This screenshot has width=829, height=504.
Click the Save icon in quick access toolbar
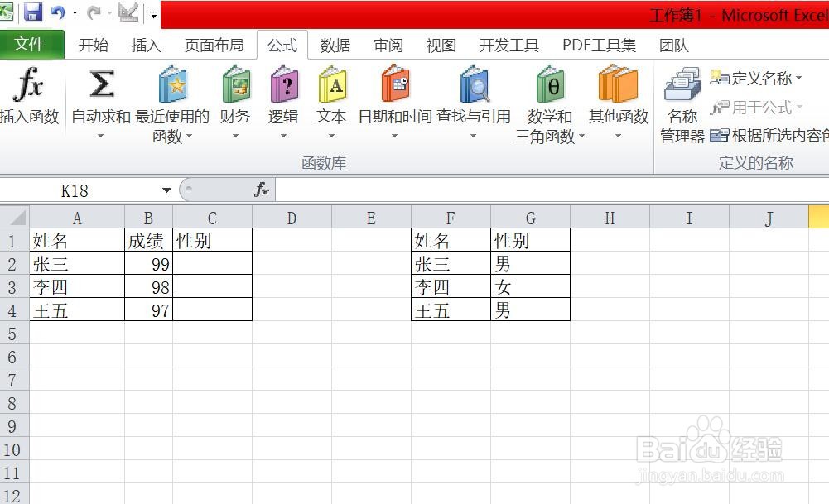coord(33,12)
